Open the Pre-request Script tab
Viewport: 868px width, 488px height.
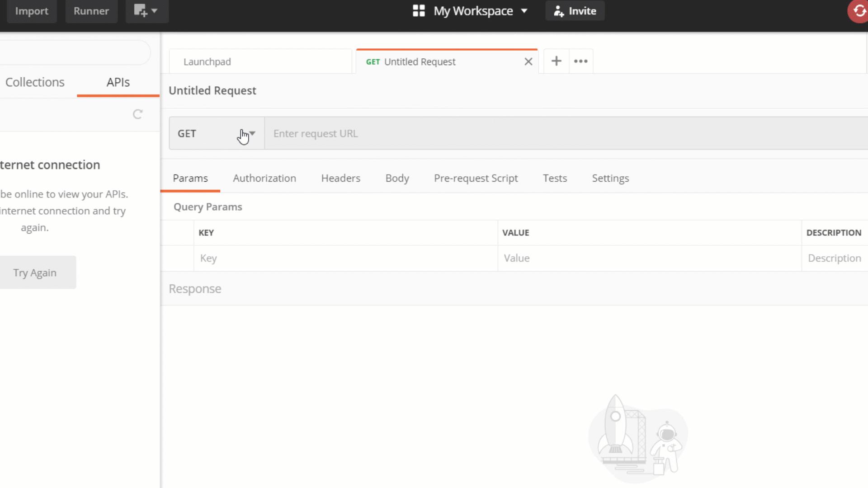point(476,178)
